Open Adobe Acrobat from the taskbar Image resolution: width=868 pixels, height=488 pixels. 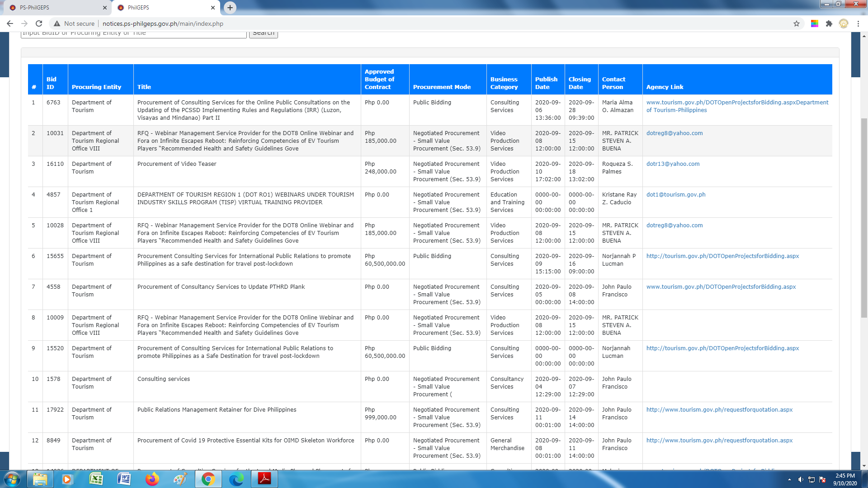click(x=264, y=479)
